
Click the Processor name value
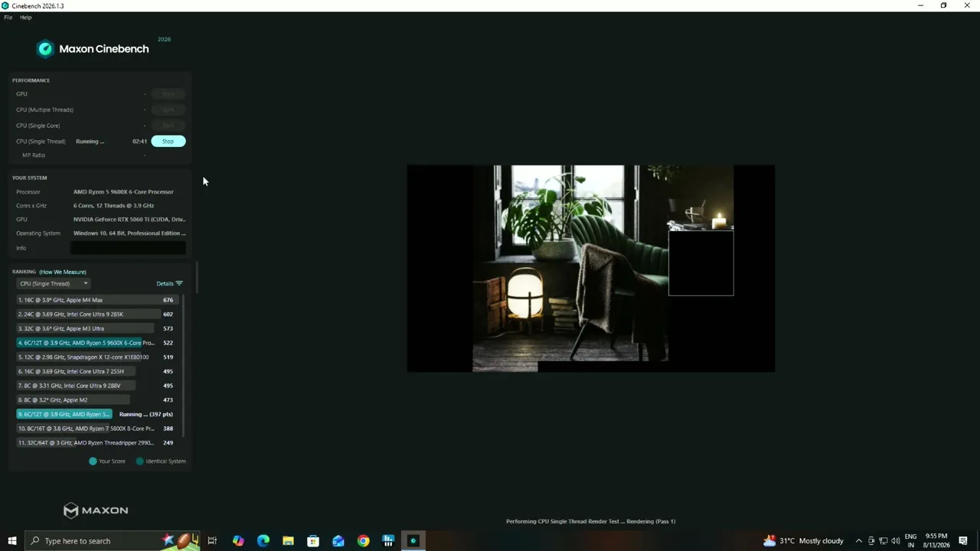(x=123, y=192)
